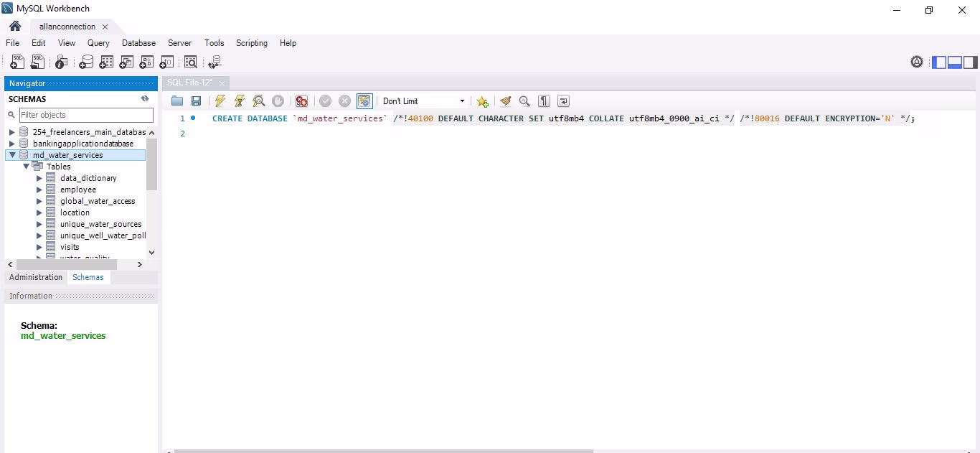Image resolution: width=980 pixels, height=453 pixels.
Task: Refresh the SCHEMAS list
Action: click(145, 99)
